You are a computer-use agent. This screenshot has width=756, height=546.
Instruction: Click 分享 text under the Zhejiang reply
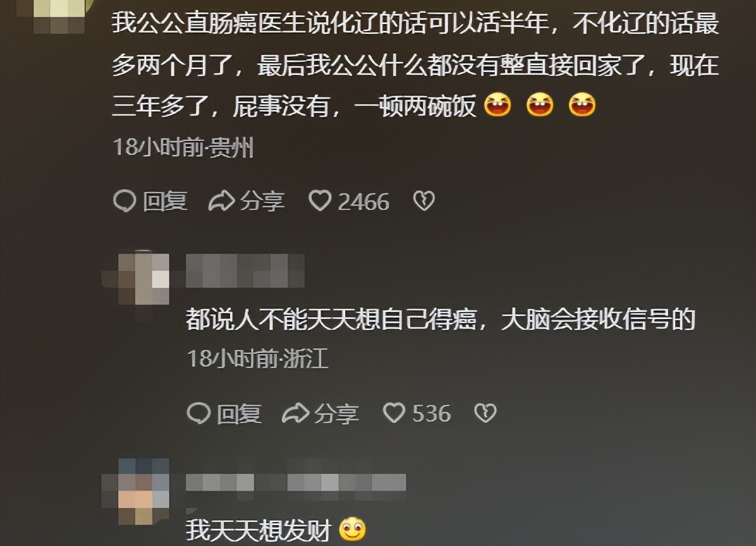coord(336,414)
